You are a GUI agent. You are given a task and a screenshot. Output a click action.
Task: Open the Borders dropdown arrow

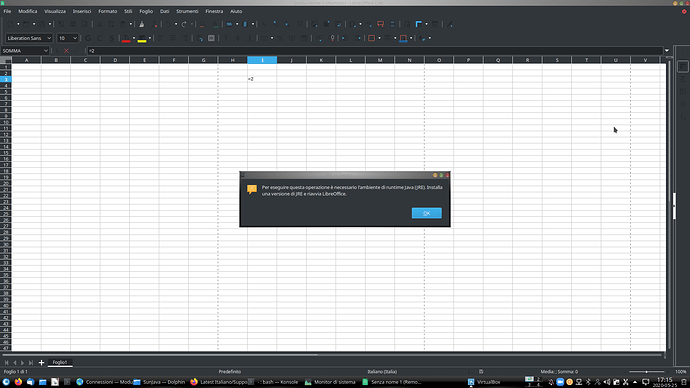379,38
